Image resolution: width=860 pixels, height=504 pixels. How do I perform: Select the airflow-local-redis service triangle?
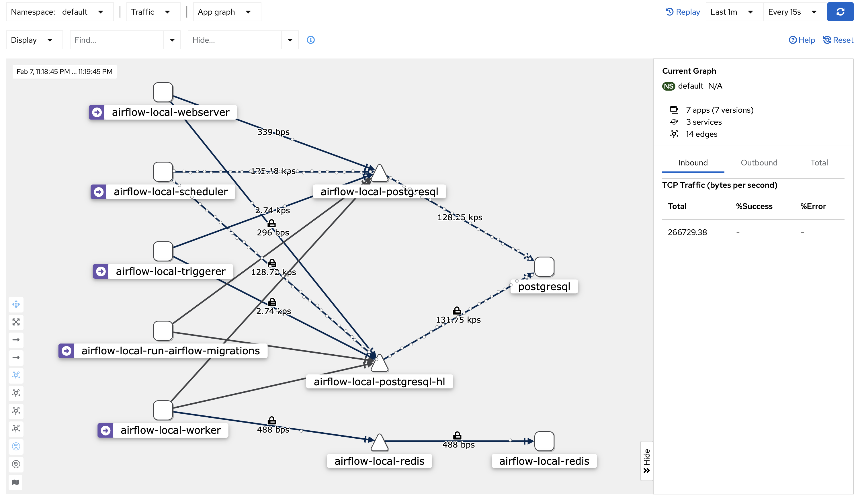[379, 443]
